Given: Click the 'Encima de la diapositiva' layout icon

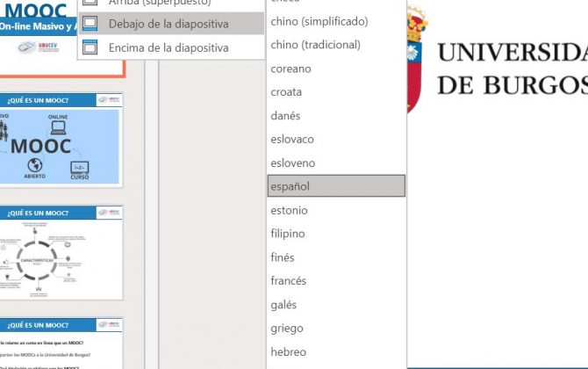Looking at the screenshot, I should (90, 47).
